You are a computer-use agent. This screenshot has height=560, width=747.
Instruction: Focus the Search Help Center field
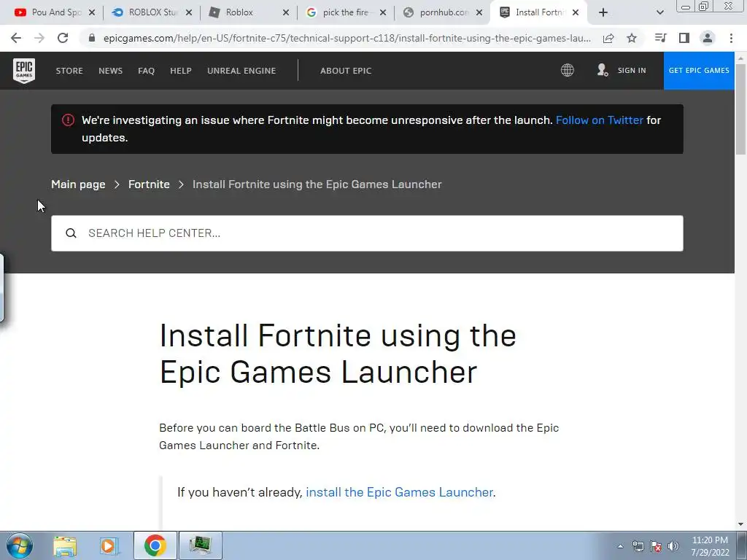coord(367,233)
